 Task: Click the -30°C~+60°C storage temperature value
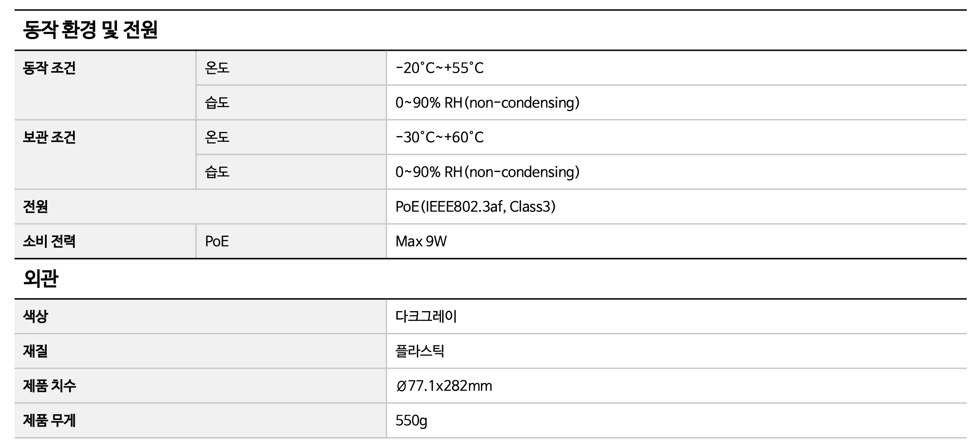(439, 137)
